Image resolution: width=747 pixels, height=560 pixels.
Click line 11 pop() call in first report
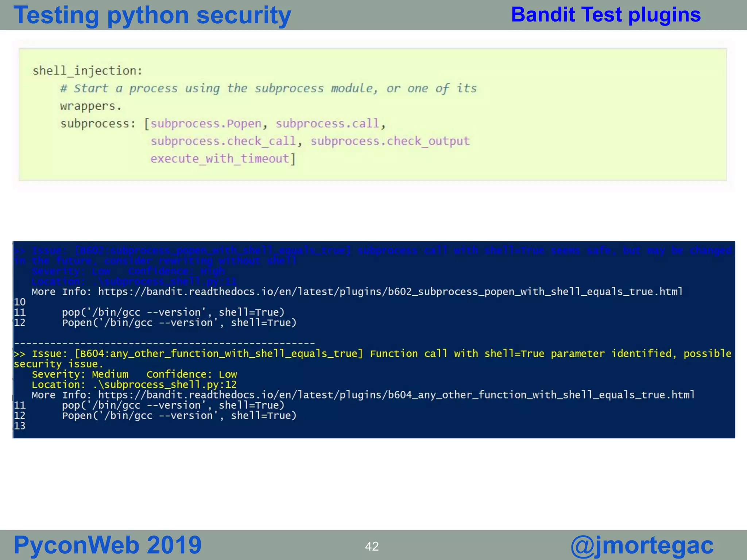(x=173, y=312)
